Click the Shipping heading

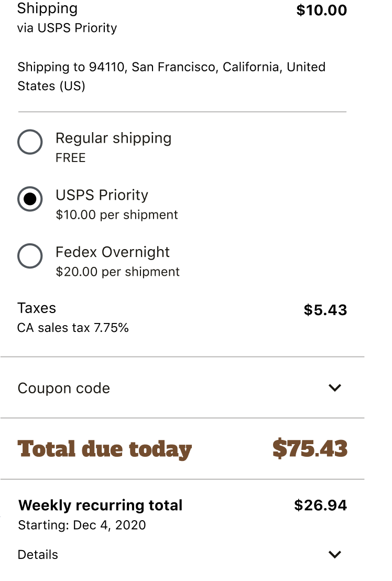[x=47, y=9]
